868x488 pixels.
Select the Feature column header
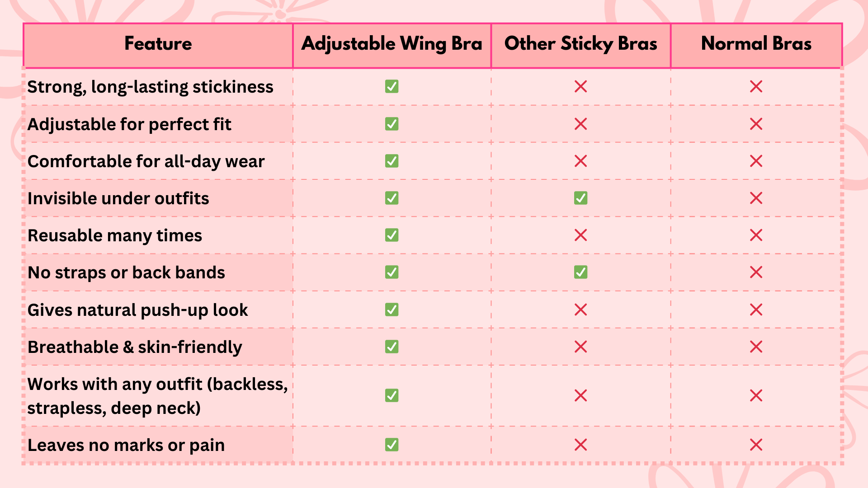158,44
